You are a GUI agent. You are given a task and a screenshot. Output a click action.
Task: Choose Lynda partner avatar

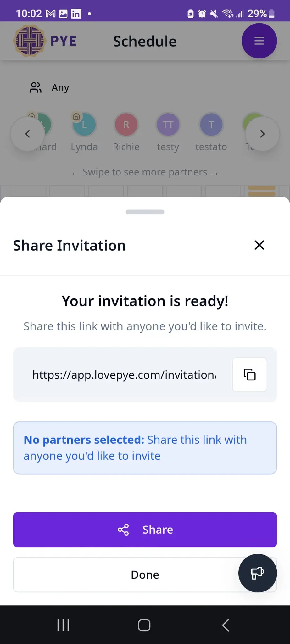pyautogui.click(x=84, y=125)
